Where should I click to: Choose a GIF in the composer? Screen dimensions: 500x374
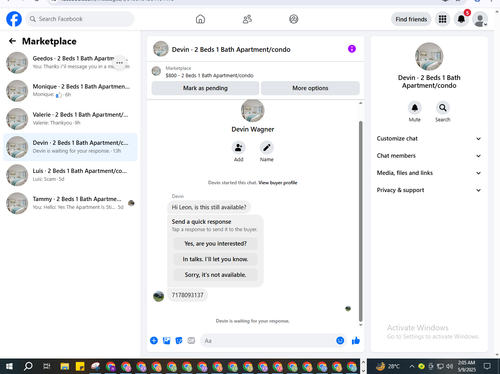pos(191,340)
